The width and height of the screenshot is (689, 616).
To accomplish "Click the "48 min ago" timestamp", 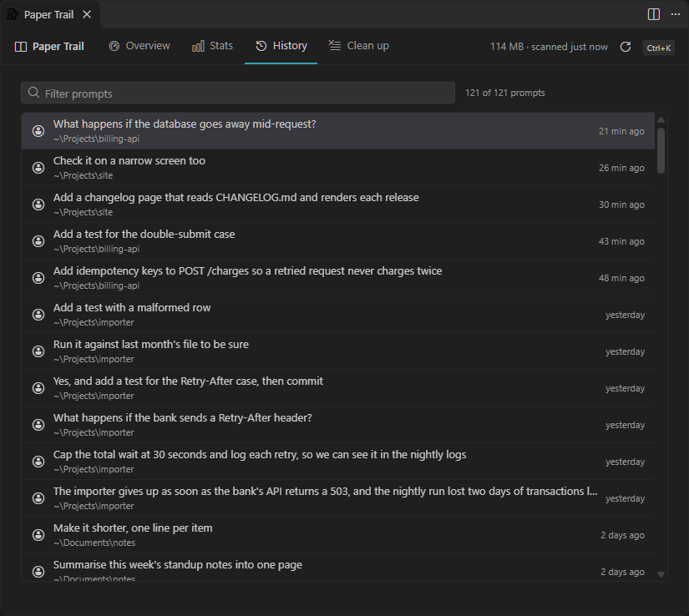I will [x=621, y=278].
